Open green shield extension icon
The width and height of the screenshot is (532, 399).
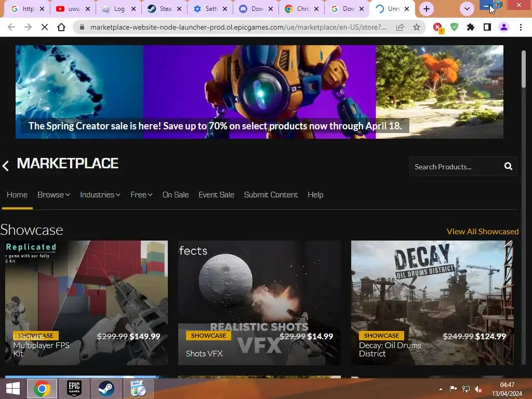454,27
